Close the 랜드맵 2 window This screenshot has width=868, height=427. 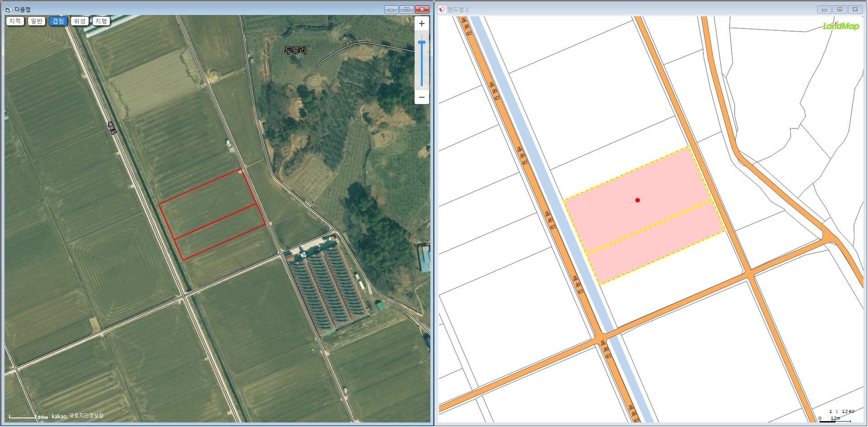coord(855,9)
